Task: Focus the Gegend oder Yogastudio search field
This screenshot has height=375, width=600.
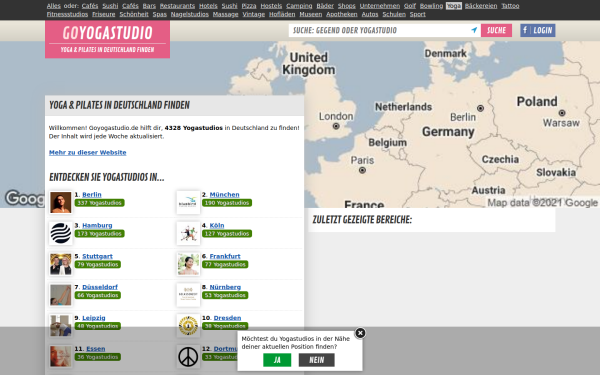Action: (380, 30)
